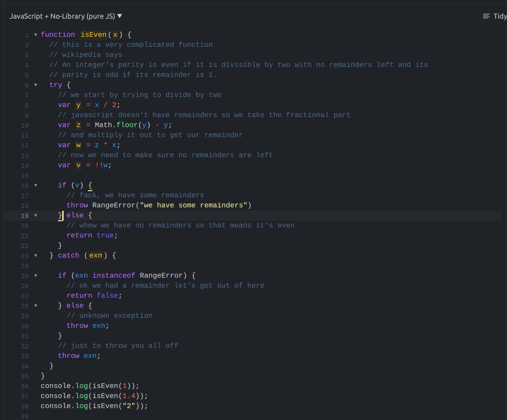
Task: Click the throw exn statement on line 33
Action: (79, 355)
